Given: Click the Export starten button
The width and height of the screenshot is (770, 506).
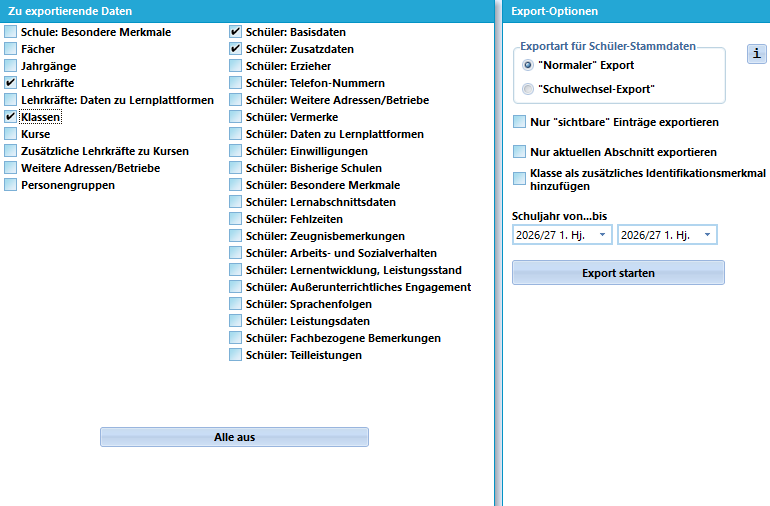Looking at the screenshot, I should pyautogui.click(x=618, y=273).
